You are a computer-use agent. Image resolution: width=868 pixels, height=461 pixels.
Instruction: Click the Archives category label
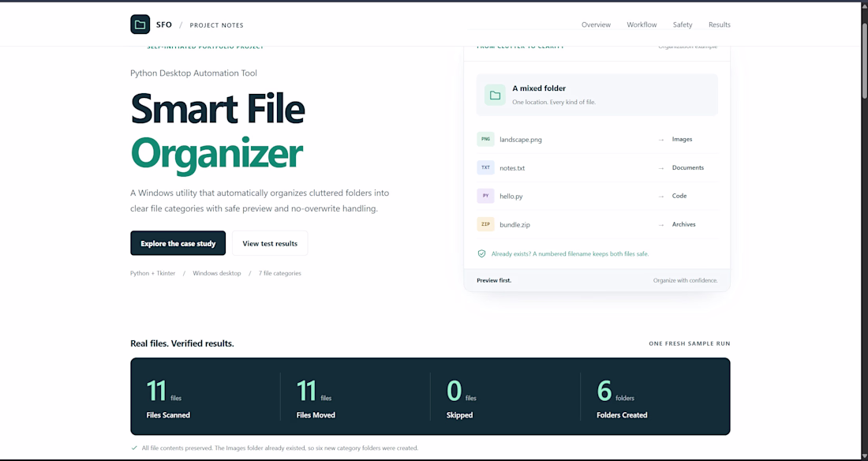[x=683, y=224]
